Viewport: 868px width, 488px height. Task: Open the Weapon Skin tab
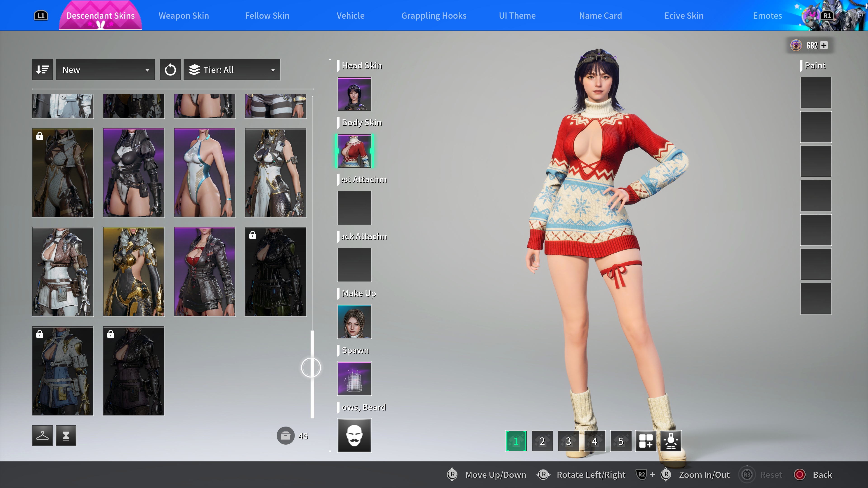(184, 16)
